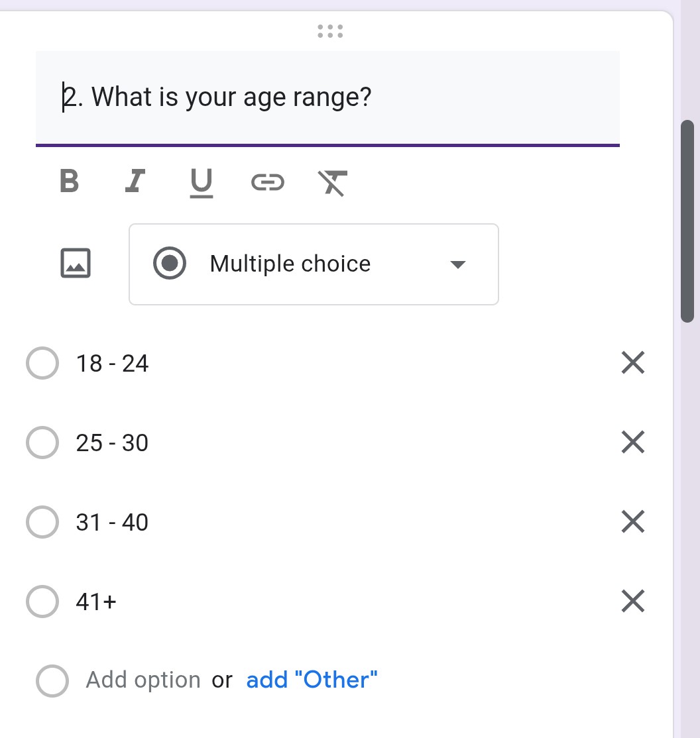Delete the 25 - 30 option
Viewport: 700px width, 738px height.
632,442
